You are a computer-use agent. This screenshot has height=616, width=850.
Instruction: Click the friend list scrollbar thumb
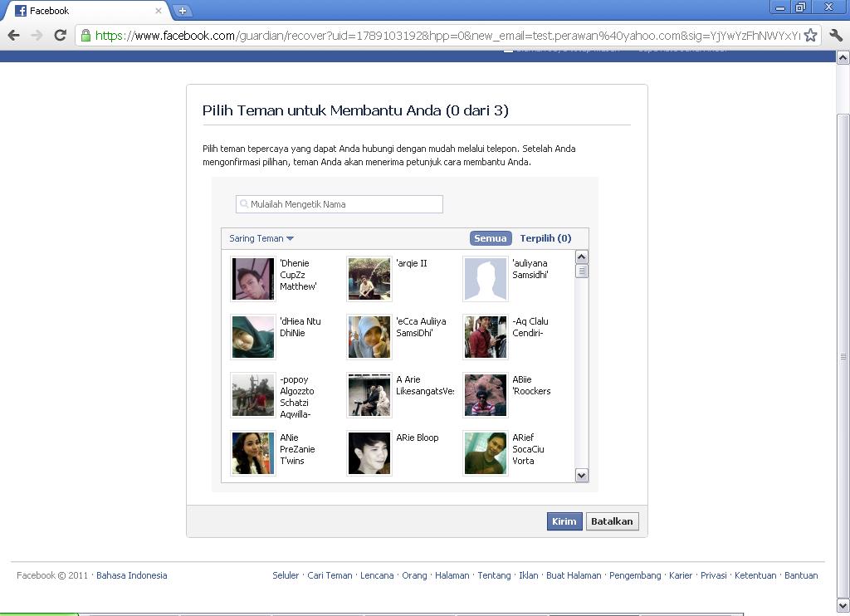581,271
